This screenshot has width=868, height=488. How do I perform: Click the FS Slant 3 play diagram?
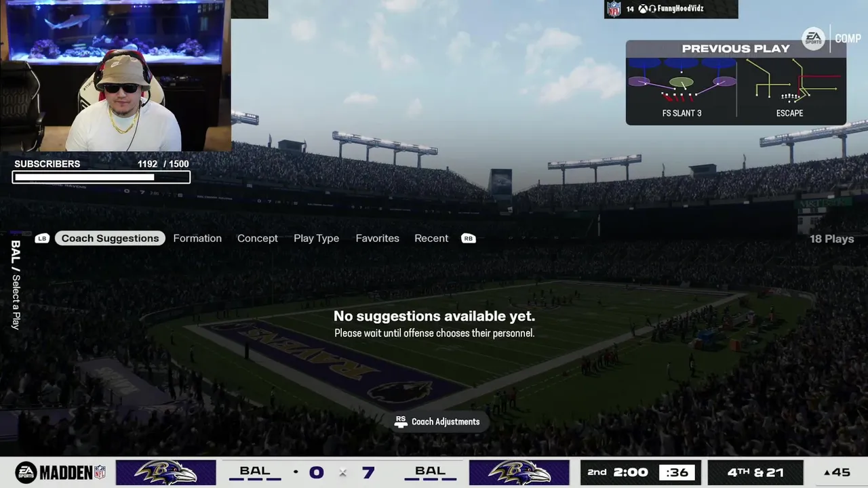point(682,88)
